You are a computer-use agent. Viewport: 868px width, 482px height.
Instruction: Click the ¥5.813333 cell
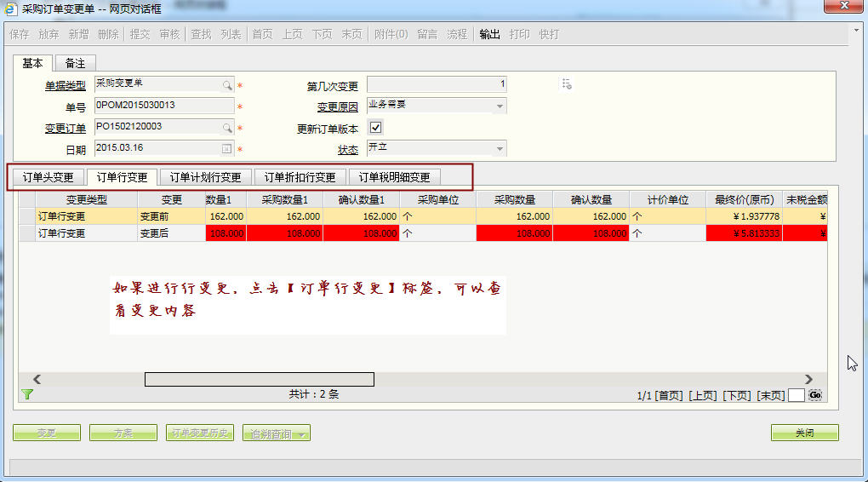[744, 233]
